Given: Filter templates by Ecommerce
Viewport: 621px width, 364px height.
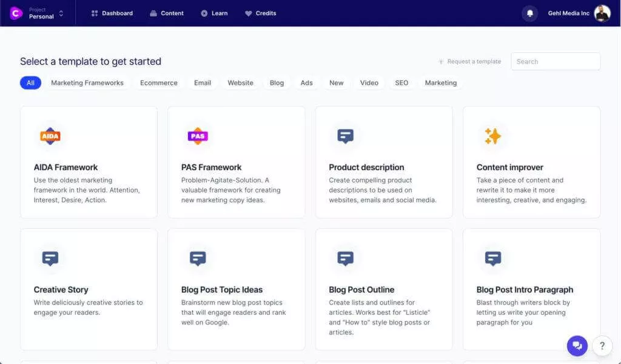Looking at the screenshot, I should (x=159, y=83).
